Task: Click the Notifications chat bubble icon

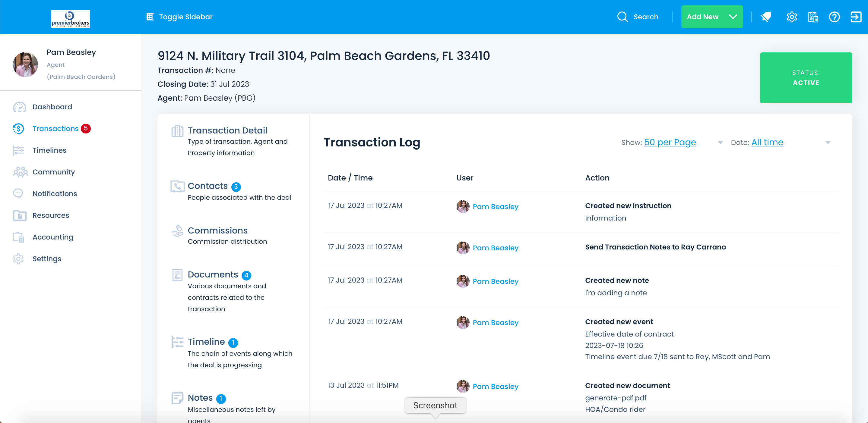Action: pyautogui.click(x=18, y=193)
